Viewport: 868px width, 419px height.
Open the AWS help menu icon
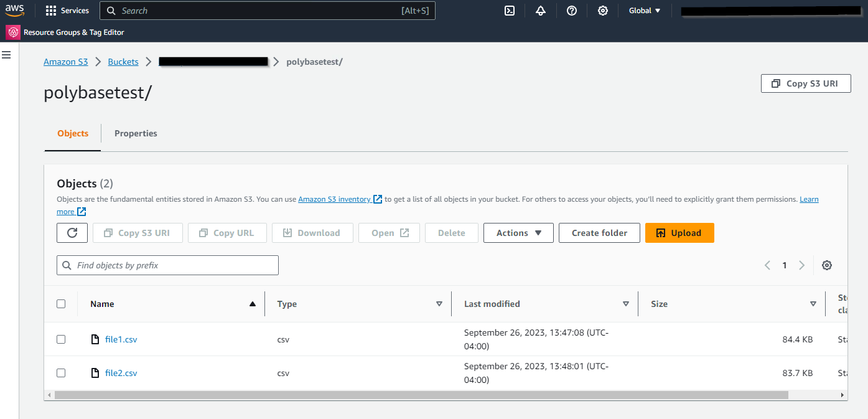coord(571,10)
